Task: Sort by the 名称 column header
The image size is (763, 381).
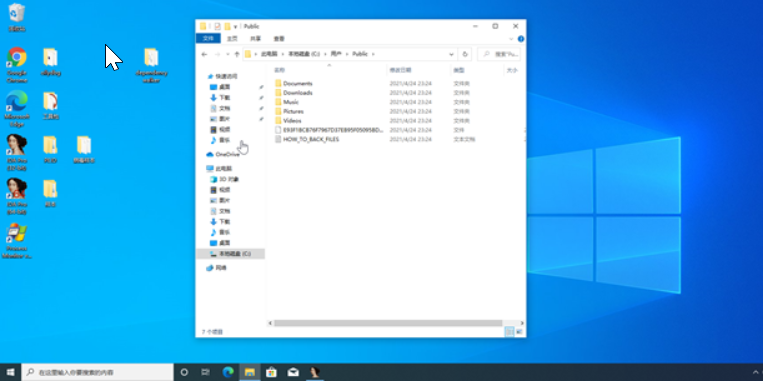Action: click(x=279, y=71)
